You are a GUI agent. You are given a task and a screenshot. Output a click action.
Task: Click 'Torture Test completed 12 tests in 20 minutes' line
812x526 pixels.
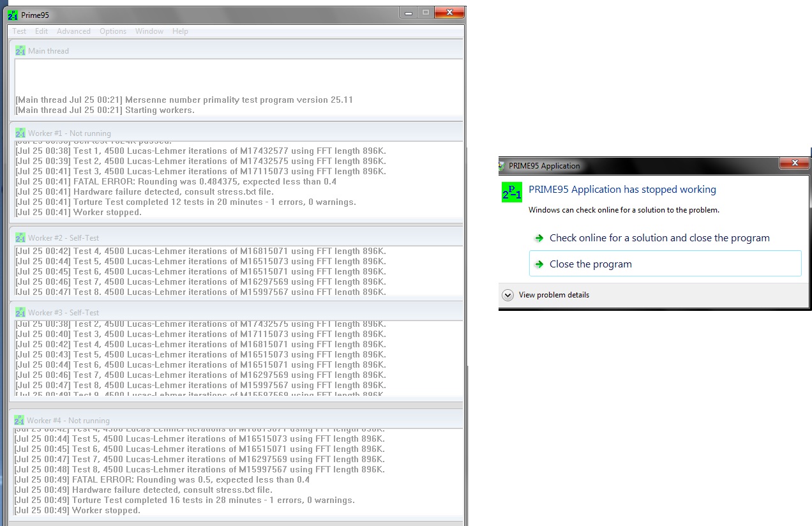[186, 202]
